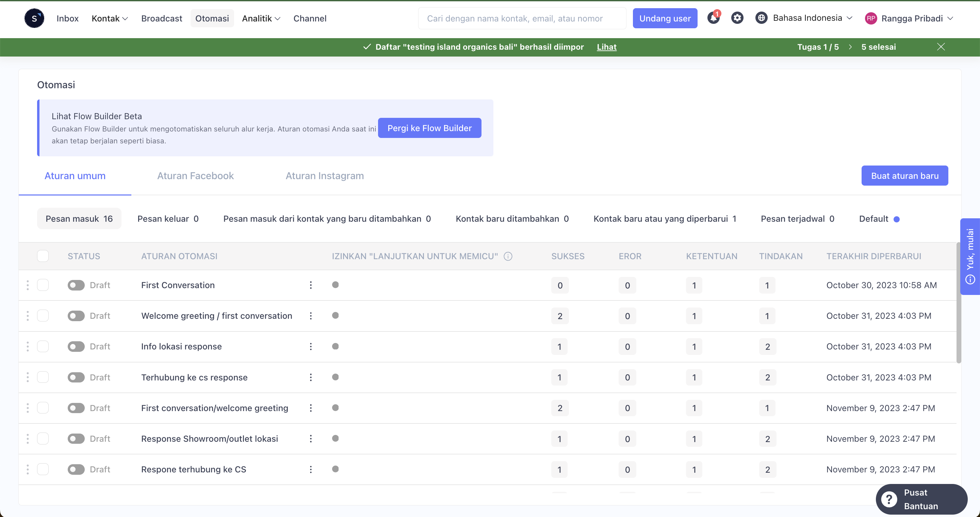This screenshot has height=517, width=980.
Task: Switch to Aturan Instagram tab
Action: (324, 175)
